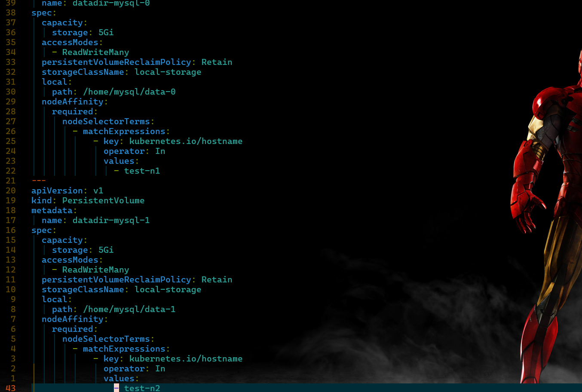
Task: Click "matchExpressions:" on line 4
Action: point(126,349)
